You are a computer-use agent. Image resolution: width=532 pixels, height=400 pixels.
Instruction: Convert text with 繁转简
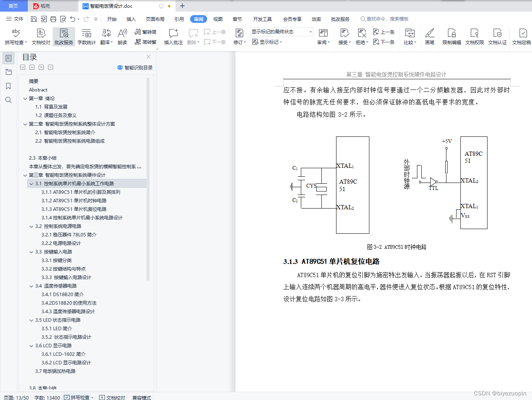click(x=146, y=32)
